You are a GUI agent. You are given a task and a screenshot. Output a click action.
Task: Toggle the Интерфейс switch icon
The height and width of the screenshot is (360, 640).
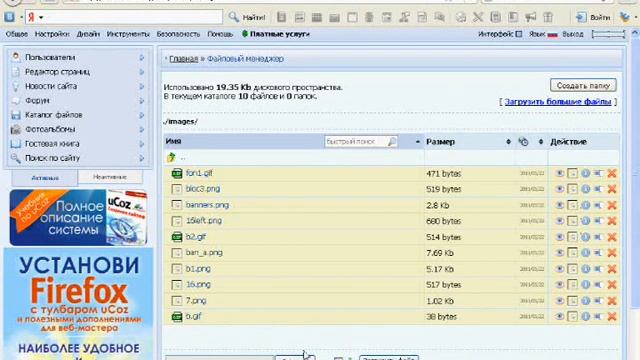click(518, 34)
